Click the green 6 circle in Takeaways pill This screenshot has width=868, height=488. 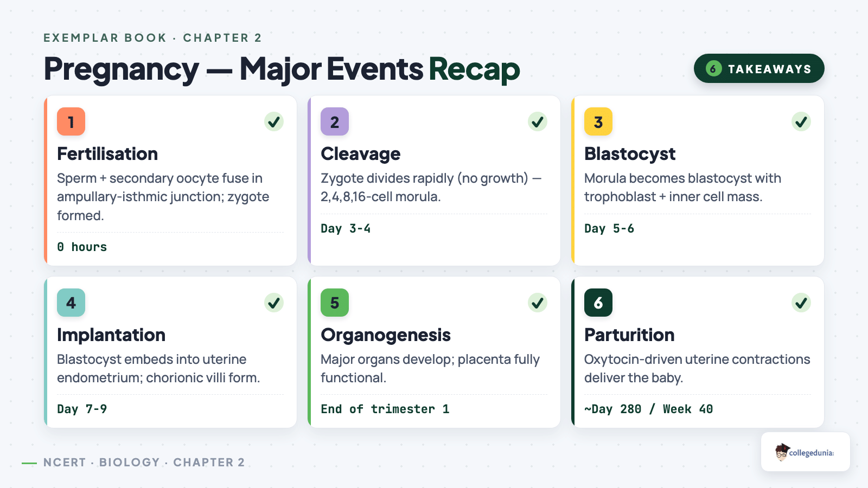(x=713, y=68)
